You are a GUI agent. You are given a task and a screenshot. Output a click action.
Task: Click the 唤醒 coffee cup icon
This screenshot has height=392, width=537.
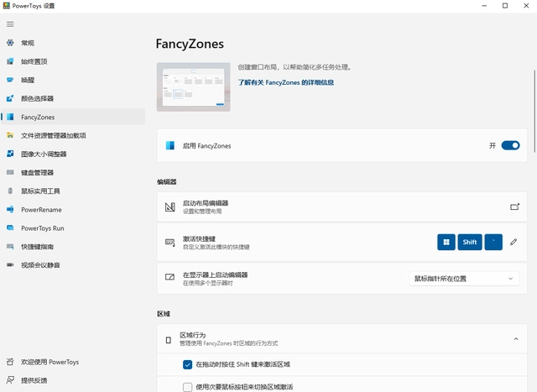point(10,80)
